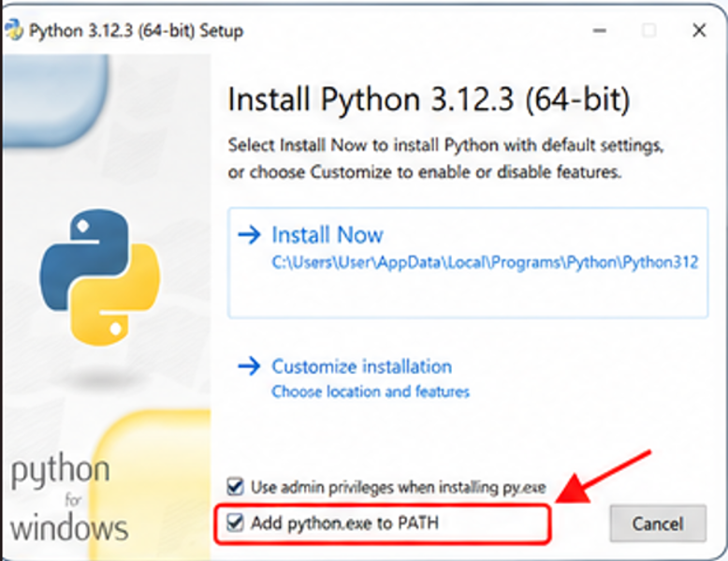Close the Python Setup window
Viewport: 728px width, 561px height.
pyautogui.click(x=699, y=31)
